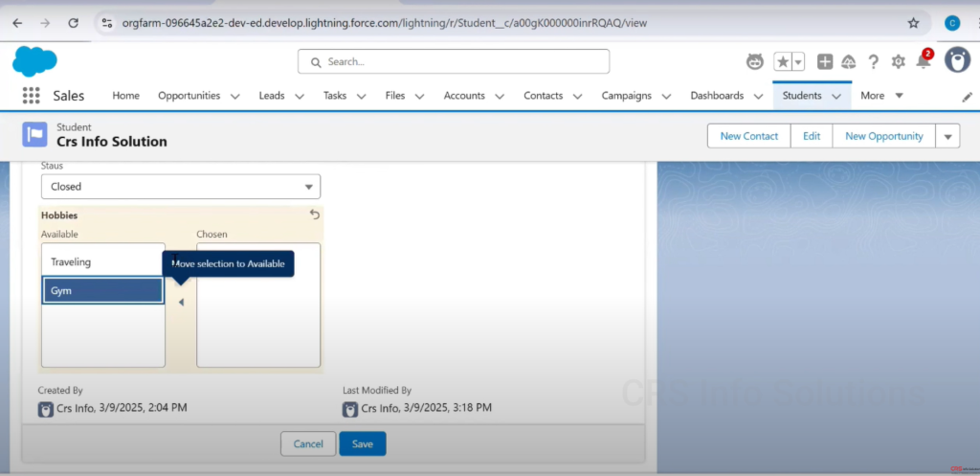
Task: Open the Setup gear icon
Action: (x=898, y=61)
